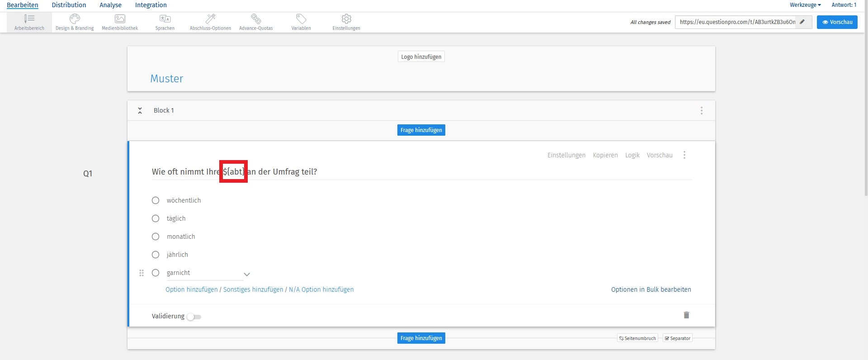
Task: Expand the garnicht option chevron
Action: [247, 274]
